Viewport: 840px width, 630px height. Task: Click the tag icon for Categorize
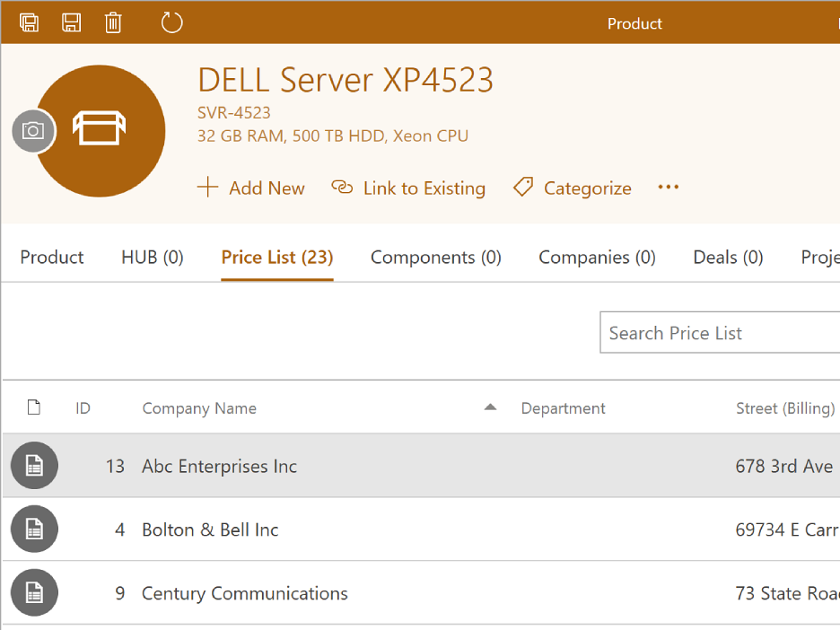pyautogui.click(x=523, y=187)
